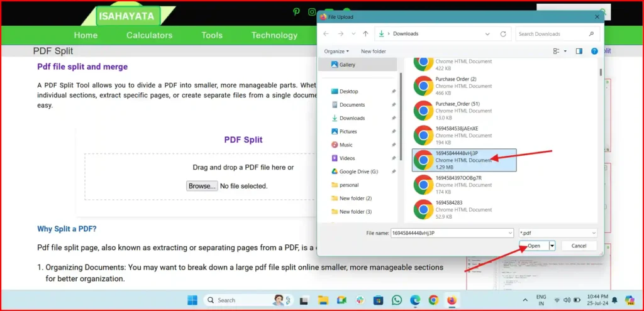This screenshot has height=311, width=644.
Task: Select Purchase Order (2) file
Action: click(x=464, y=86)
